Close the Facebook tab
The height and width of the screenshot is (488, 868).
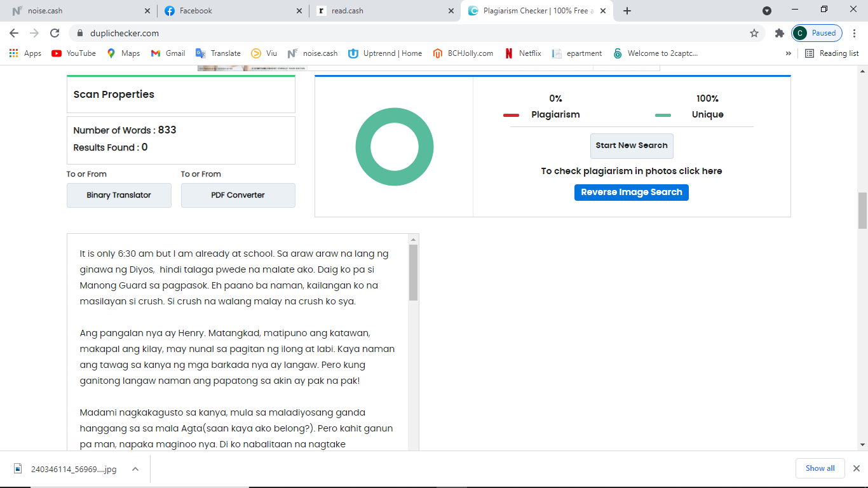pos(299,11)
